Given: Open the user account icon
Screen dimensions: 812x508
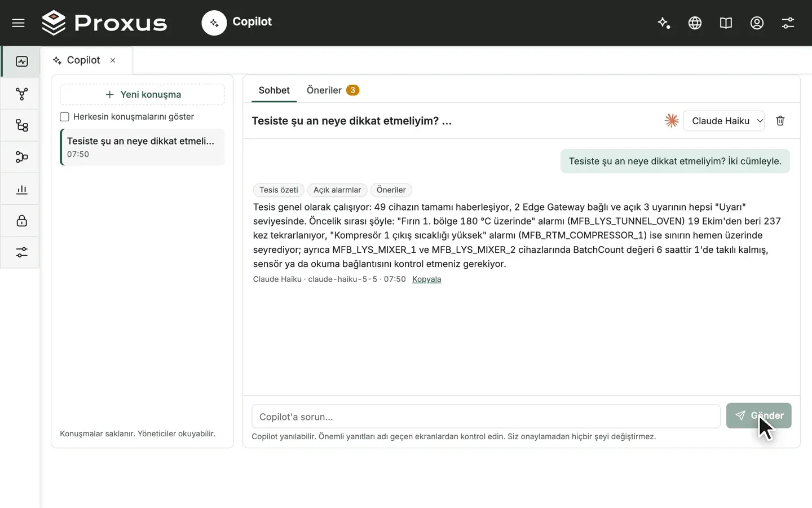Looking at the screenshot, I should point(757,23).
